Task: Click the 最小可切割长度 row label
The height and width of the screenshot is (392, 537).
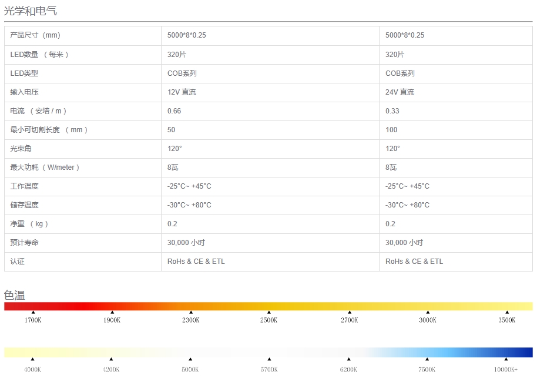Action: [49, 130]
